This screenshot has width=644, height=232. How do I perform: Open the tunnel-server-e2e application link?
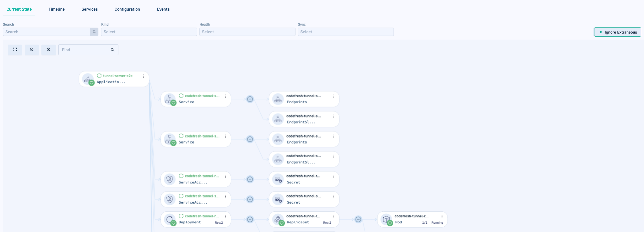(x=118, y=76)
